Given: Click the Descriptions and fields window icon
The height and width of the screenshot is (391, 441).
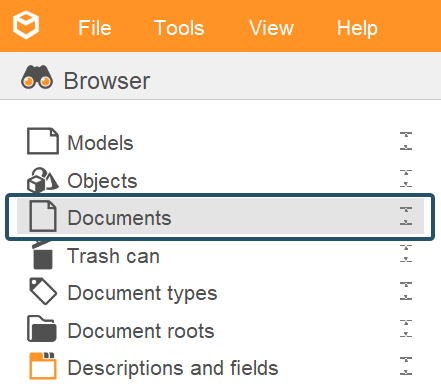Looking at the screenshot, I should coord(43,366).
